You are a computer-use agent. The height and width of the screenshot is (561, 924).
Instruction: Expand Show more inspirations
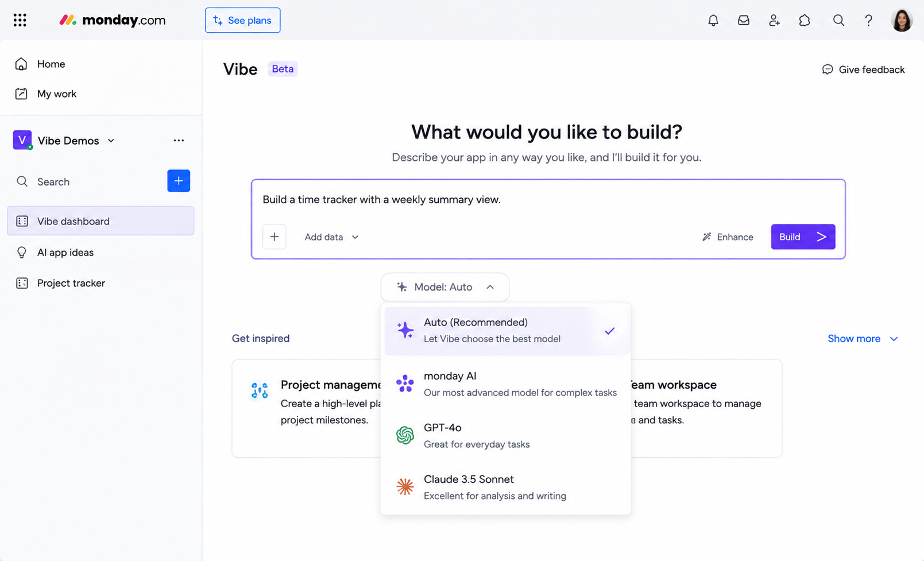(x=863, y=339)
